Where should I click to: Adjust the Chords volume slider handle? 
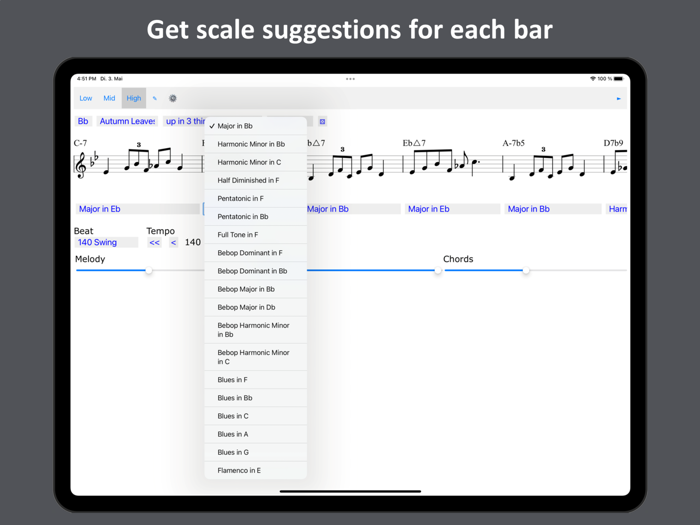(x=526, y=270)
